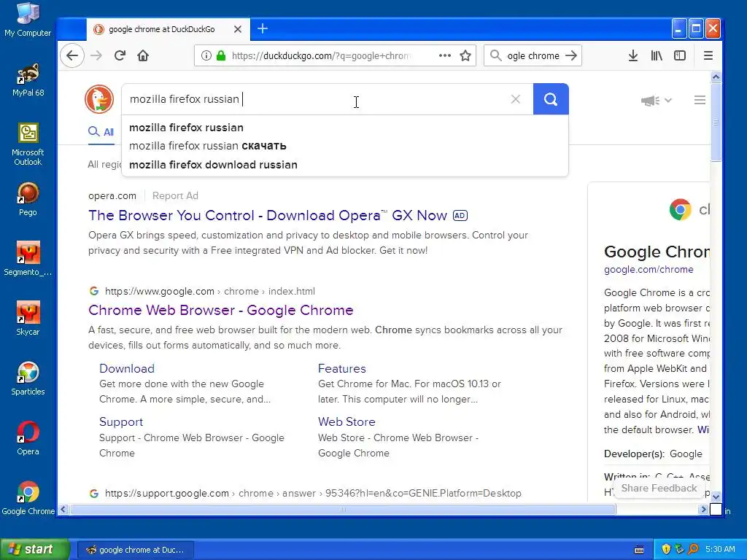The image size is (747, 560).
Task: Click the keyboard icon in the taskbar
Action: (639, 550)
